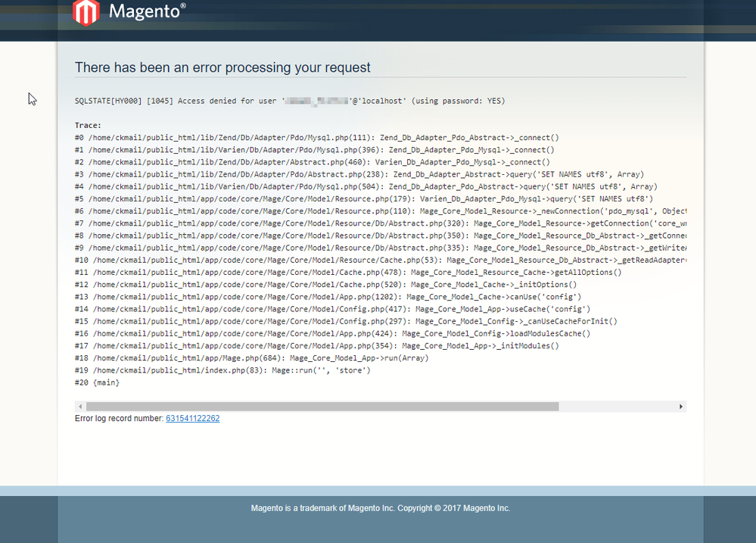Click the page heading about error processing

(x=222, y=67)
